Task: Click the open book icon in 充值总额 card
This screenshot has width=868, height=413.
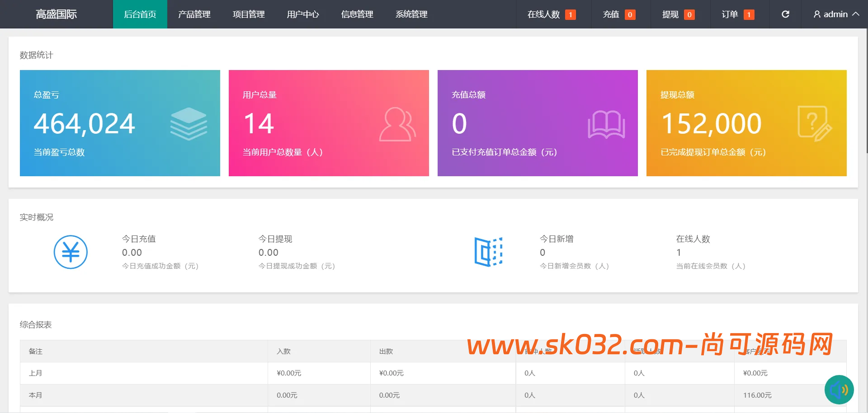Action: pos(606,124)
